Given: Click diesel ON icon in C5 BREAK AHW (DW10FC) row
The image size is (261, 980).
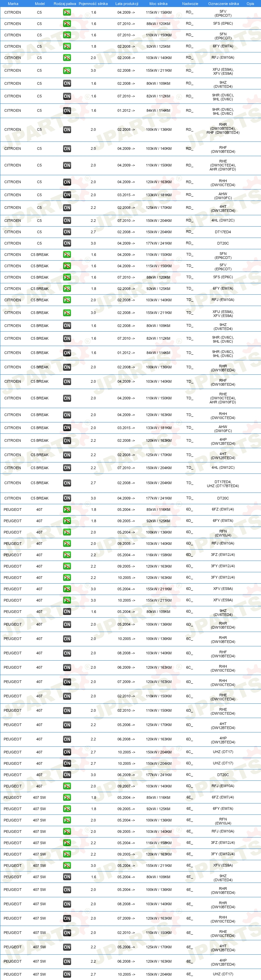Looking at the screenshot, I should pos(67,428).
